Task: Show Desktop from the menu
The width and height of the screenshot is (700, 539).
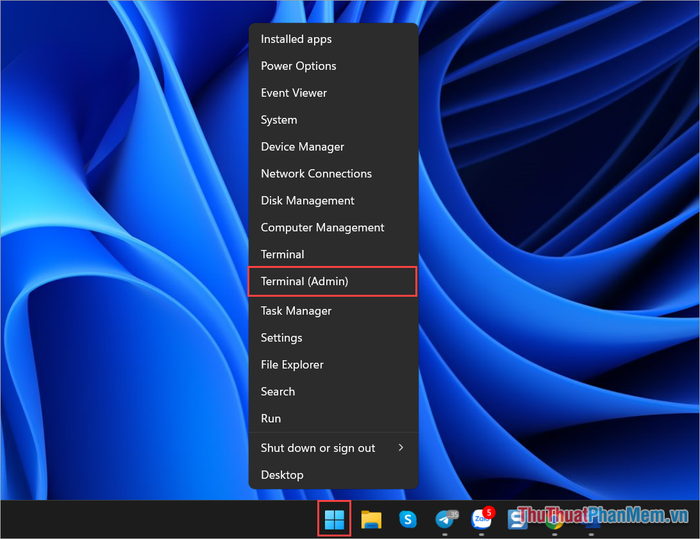Action: tap(333, 475)
